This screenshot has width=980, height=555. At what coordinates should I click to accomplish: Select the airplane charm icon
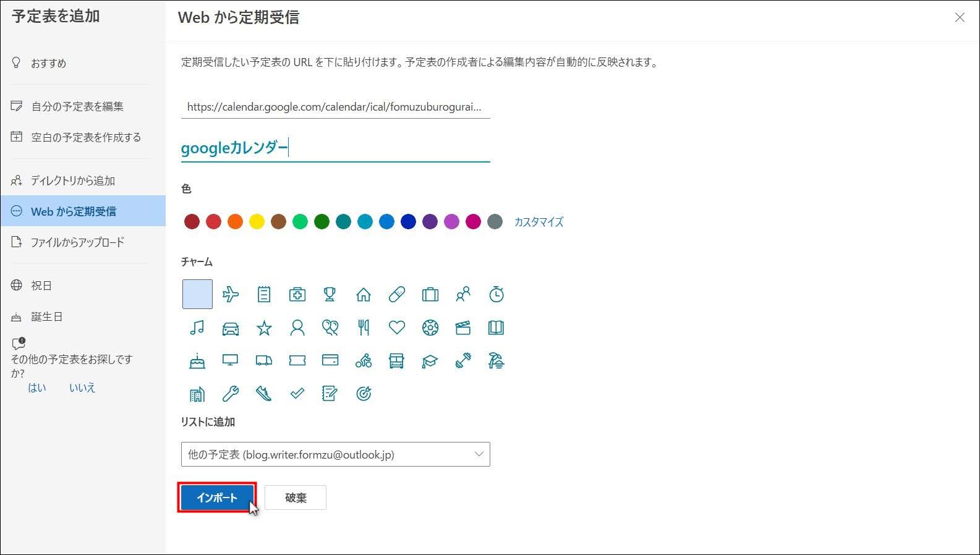pos(231,294)
